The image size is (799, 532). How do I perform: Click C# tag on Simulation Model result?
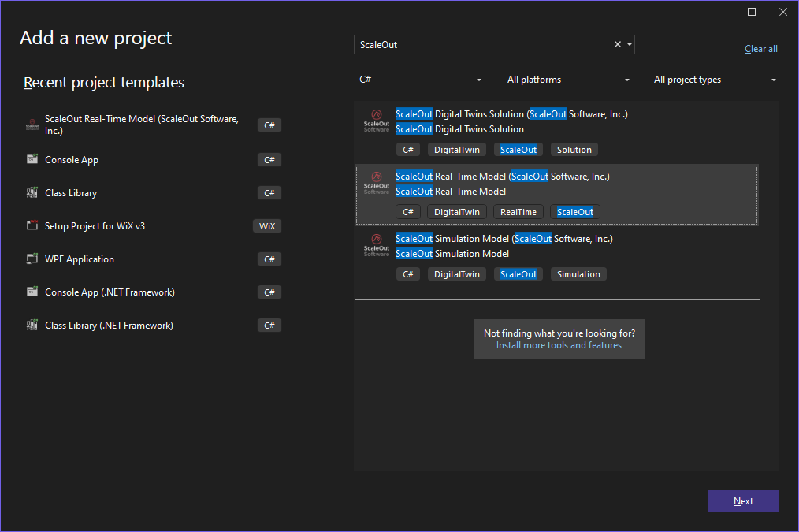click(408, 274)
